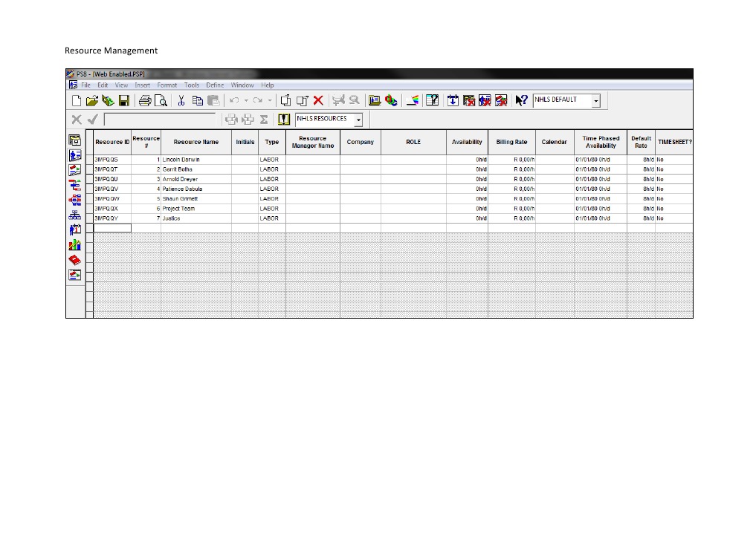Open the Format menu
Screen dimensions: 756x534
pyautogui.click(x=167, y=85)
